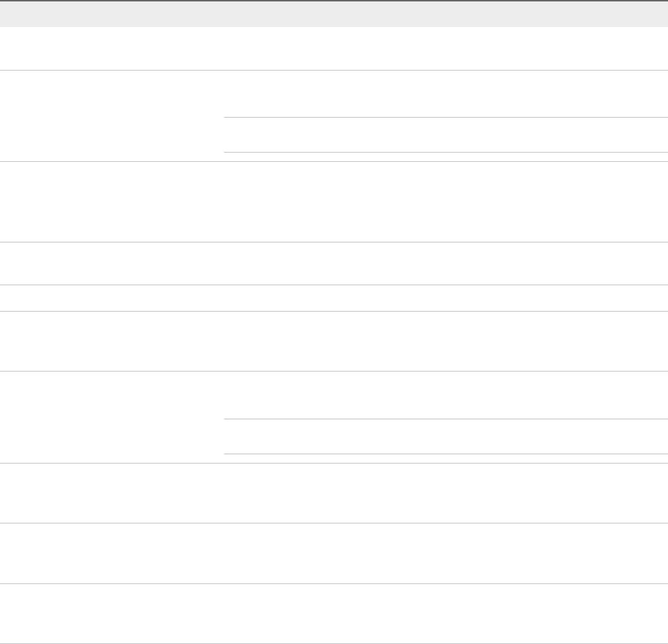Select the fourth empty table row
This screenshot has width=668, height=644.
point(334,263)
